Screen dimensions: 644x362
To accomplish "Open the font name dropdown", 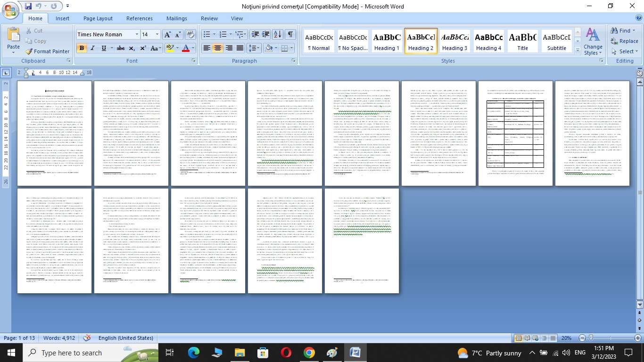I will 137,34.
